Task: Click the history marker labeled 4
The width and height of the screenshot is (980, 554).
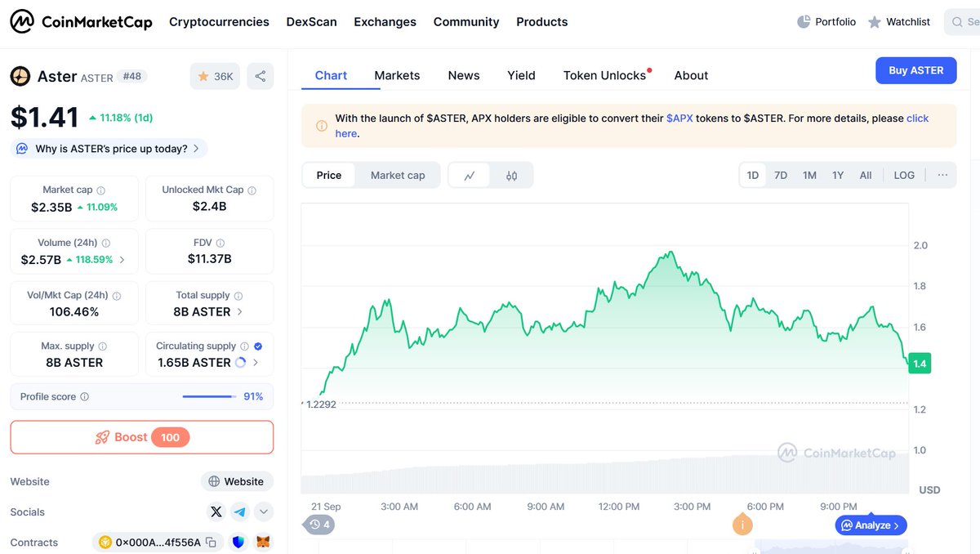Action: (x=319, y=525)
